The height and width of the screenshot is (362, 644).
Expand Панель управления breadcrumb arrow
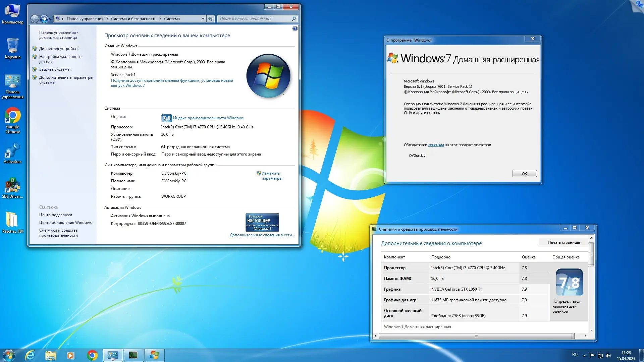pos(107,19)
